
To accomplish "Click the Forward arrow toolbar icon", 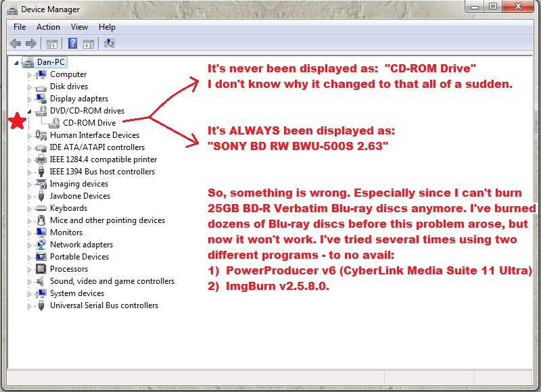I will pyautogui.click(x=31, y=43).
